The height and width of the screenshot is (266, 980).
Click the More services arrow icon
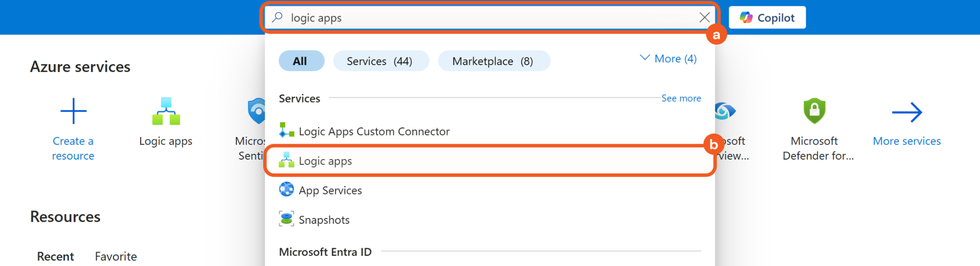coord(907,113)
